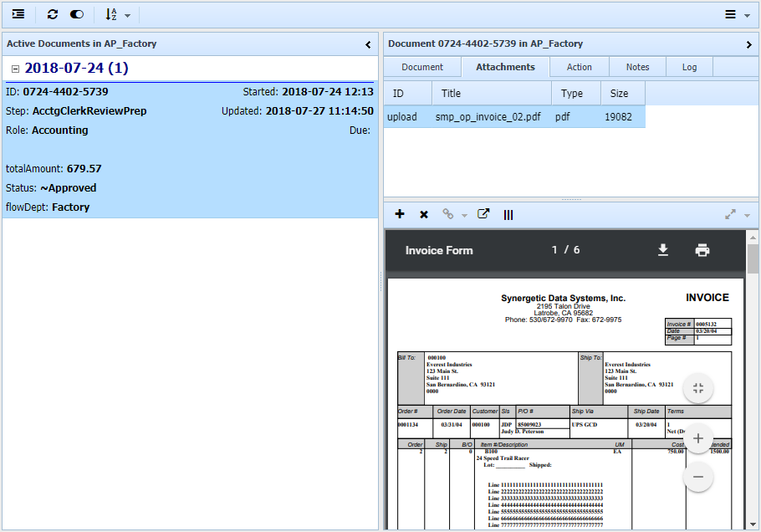Click the indent list icon in top toolbar
This screenshot has height=532, width=761.
[x=18, y=14]
